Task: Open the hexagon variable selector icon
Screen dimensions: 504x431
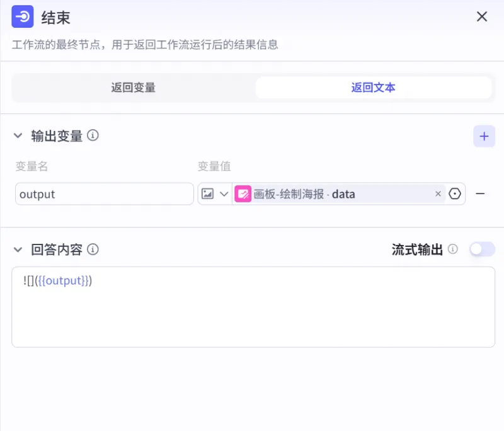Action: tap(455, 194)
